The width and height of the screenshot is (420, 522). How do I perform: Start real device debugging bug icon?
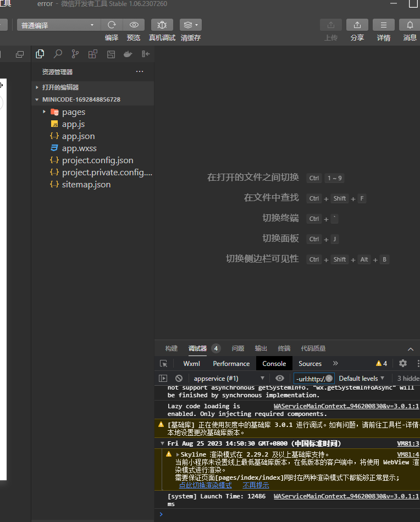coord(162,25)
